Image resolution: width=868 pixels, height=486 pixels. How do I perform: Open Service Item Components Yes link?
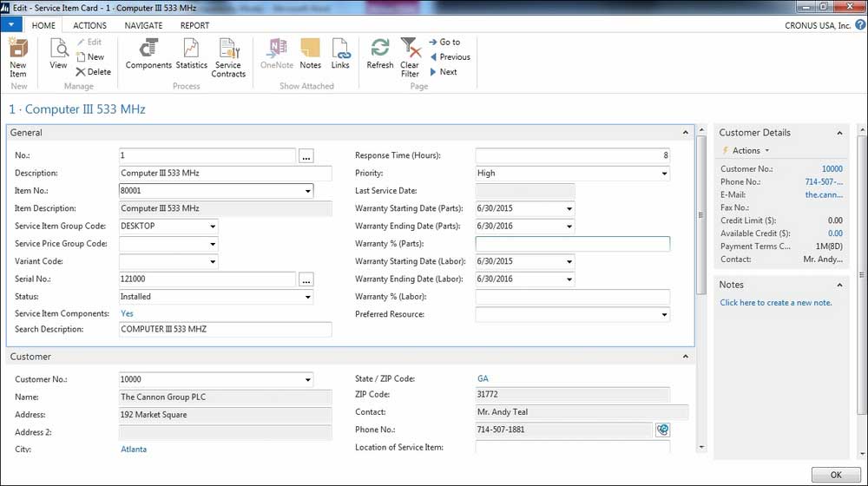(x=127, y=314)
